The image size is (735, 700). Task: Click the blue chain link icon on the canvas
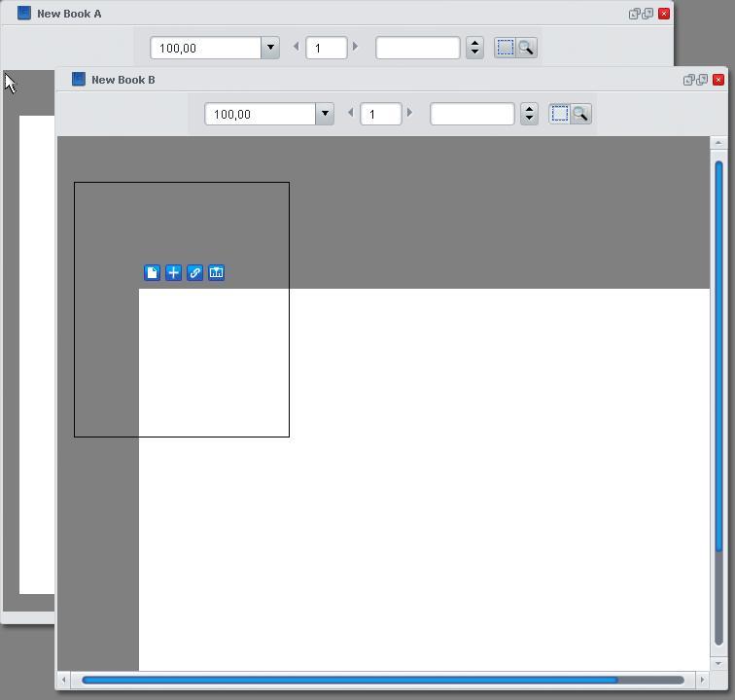[x=195, y=272]
